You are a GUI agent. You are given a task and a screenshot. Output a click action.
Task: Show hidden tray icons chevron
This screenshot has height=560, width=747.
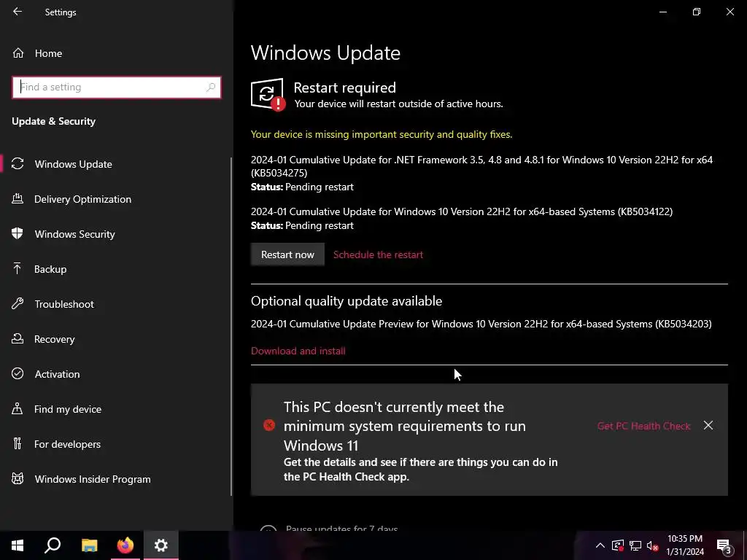coord(600,545)
